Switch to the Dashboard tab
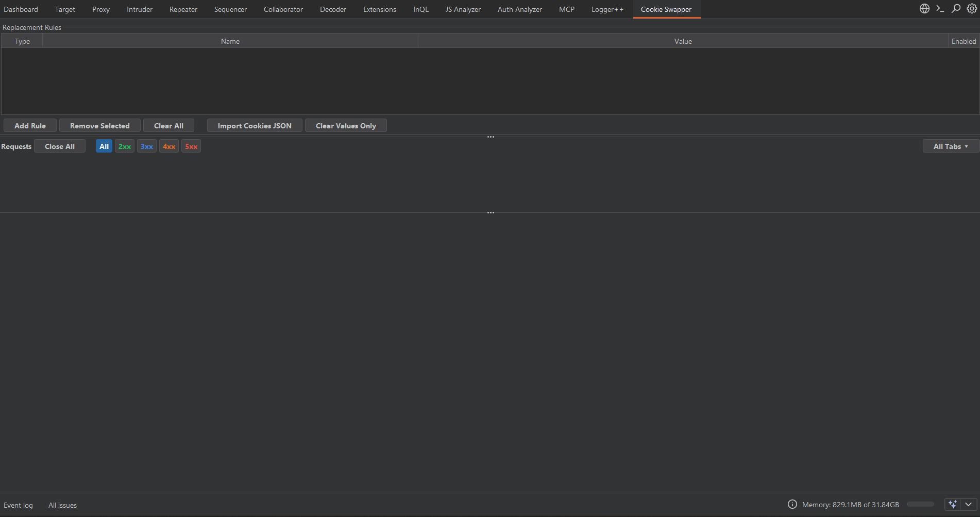980x517 pixels. coord(21,9)
